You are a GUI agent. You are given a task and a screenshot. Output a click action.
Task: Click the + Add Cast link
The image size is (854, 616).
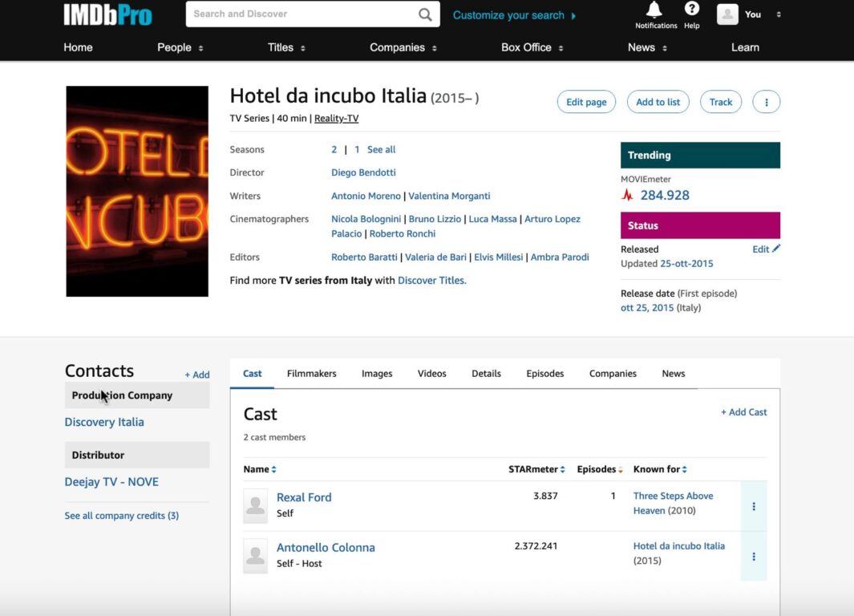[744, 412]
